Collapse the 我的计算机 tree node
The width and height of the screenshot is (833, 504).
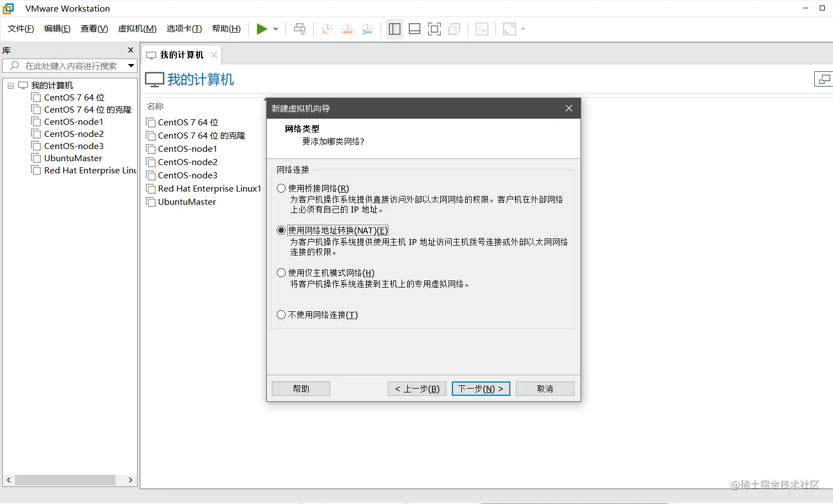point(10,86)
